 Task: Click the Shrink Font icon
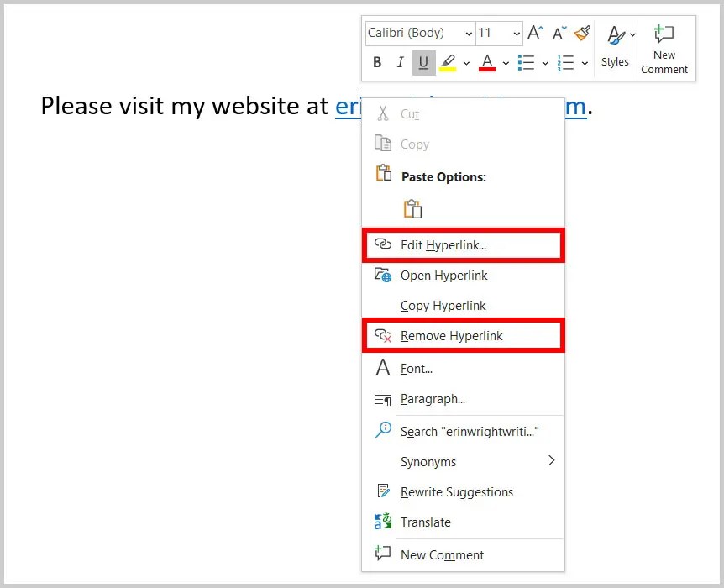(558, 33)
